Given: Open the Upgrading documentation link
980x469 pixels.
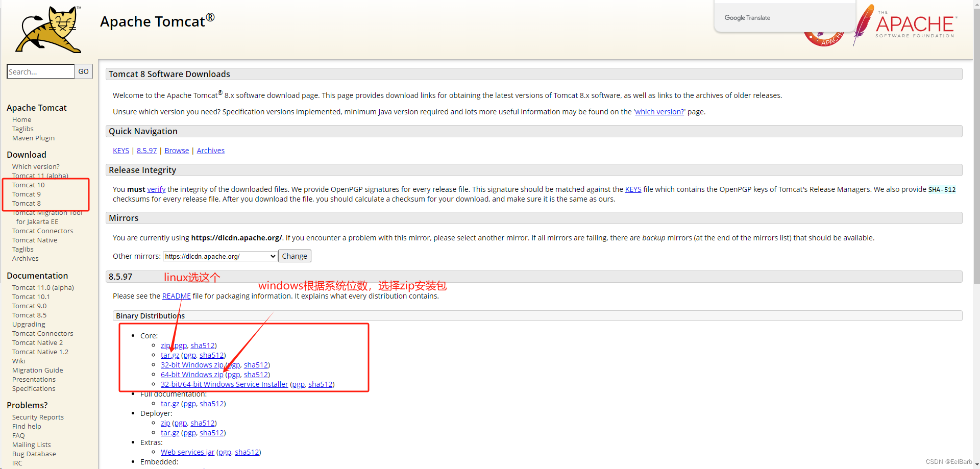Looking at the screenshot, I should coord(29,324).
